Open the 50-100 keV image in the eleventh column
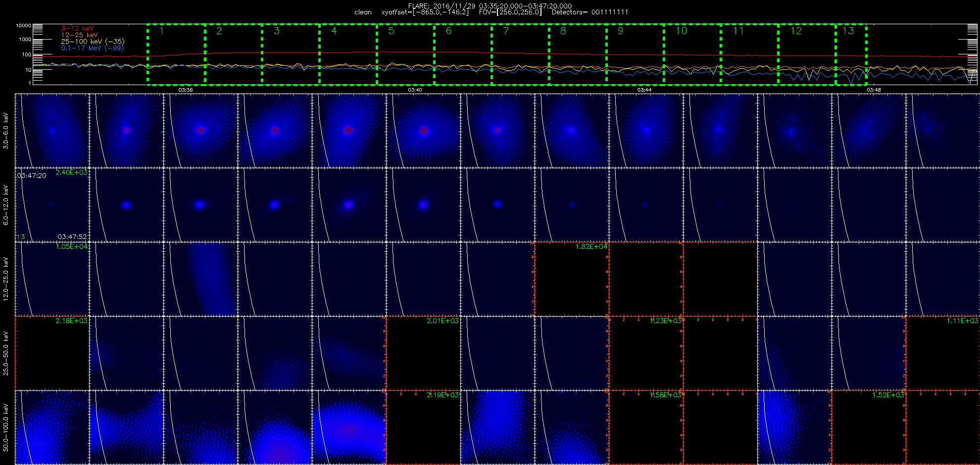This screenshot has height=465, width=980. [x=794, y=427]
